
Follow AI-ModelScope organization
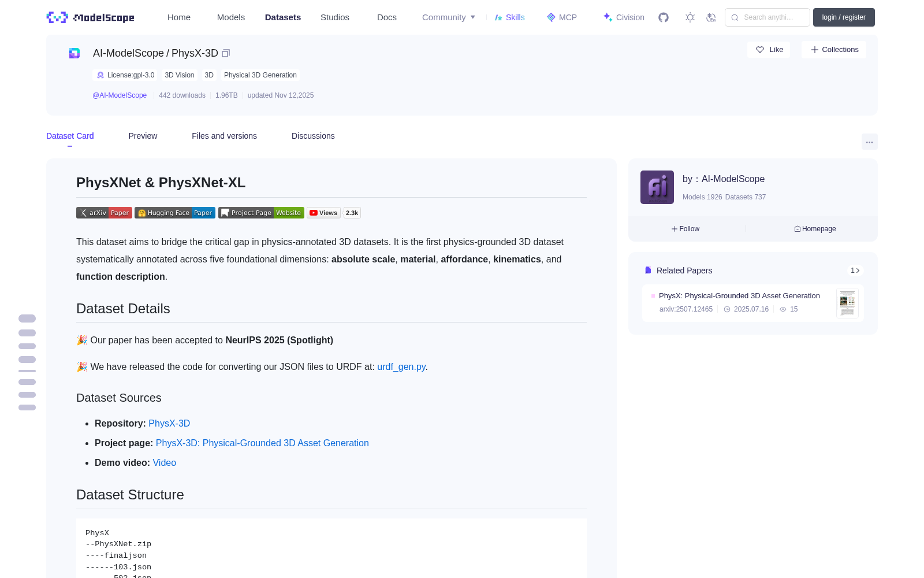click(685, 229)
